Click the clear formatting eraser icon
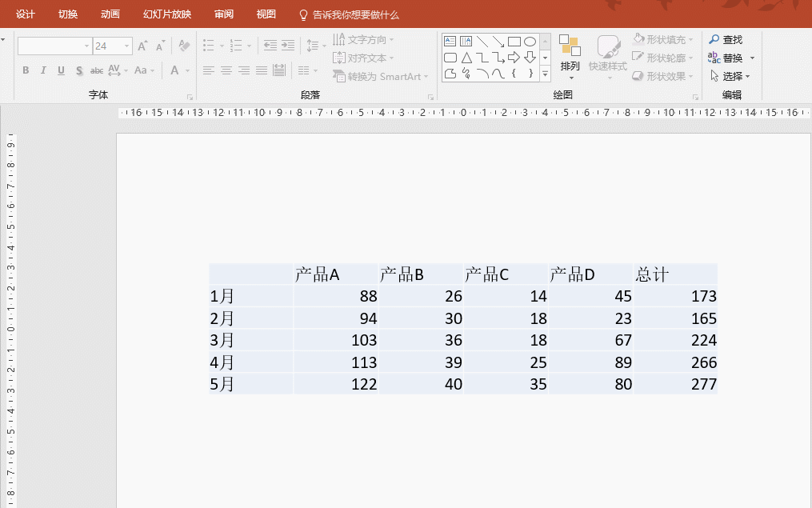 pos(184,46)
